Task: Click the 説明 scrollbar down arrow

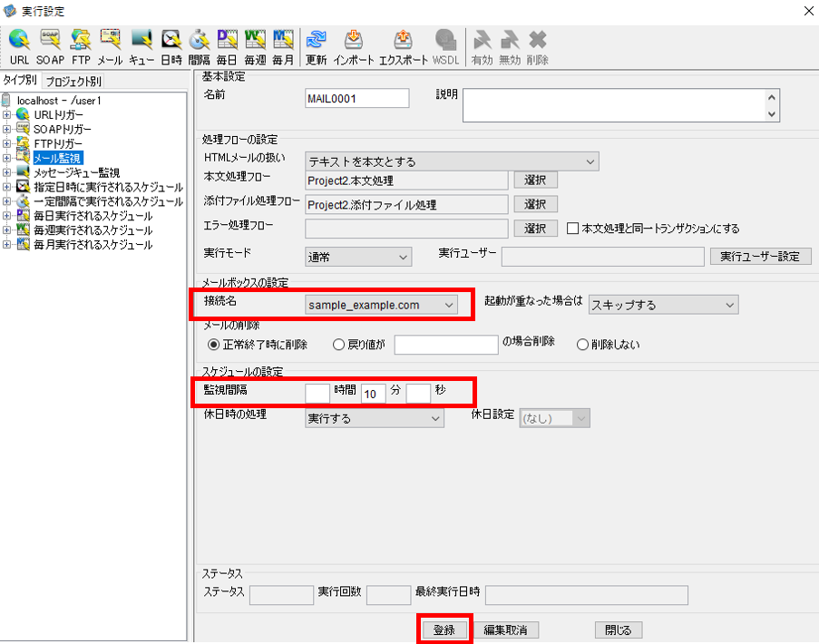Action: 772,114
